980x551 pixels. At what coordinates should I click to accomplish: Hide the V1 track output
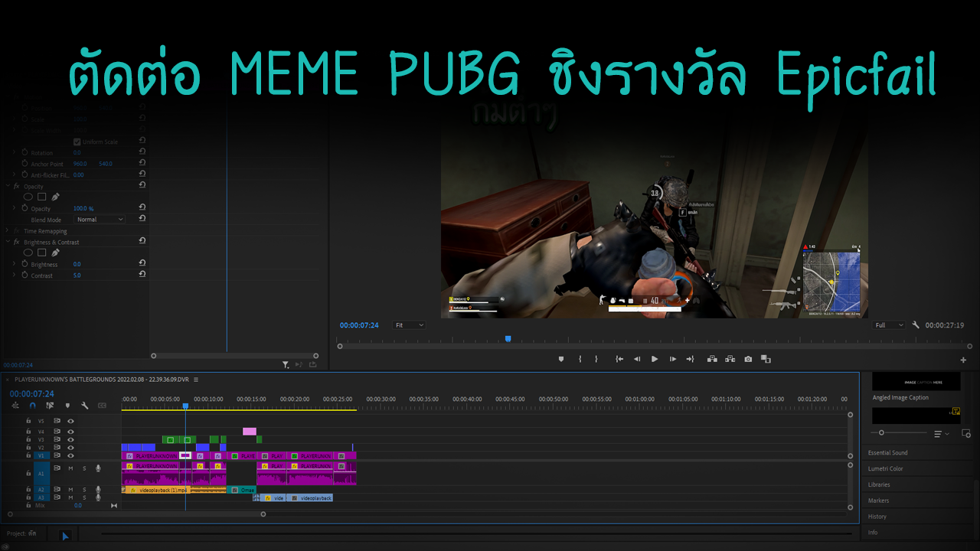pos(70,456)
